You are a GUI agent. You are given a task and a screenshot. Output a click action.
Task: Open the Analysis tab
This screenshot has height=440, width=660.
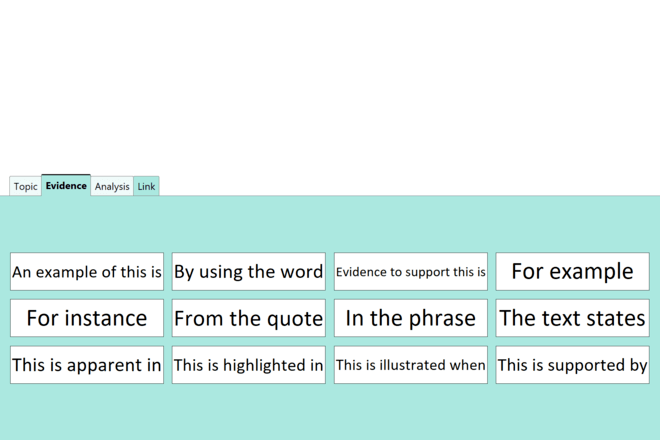point(112,187)
